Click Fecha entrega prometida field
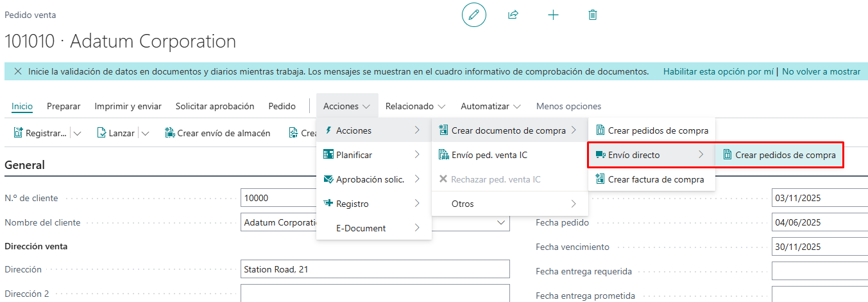 (820, 294)
